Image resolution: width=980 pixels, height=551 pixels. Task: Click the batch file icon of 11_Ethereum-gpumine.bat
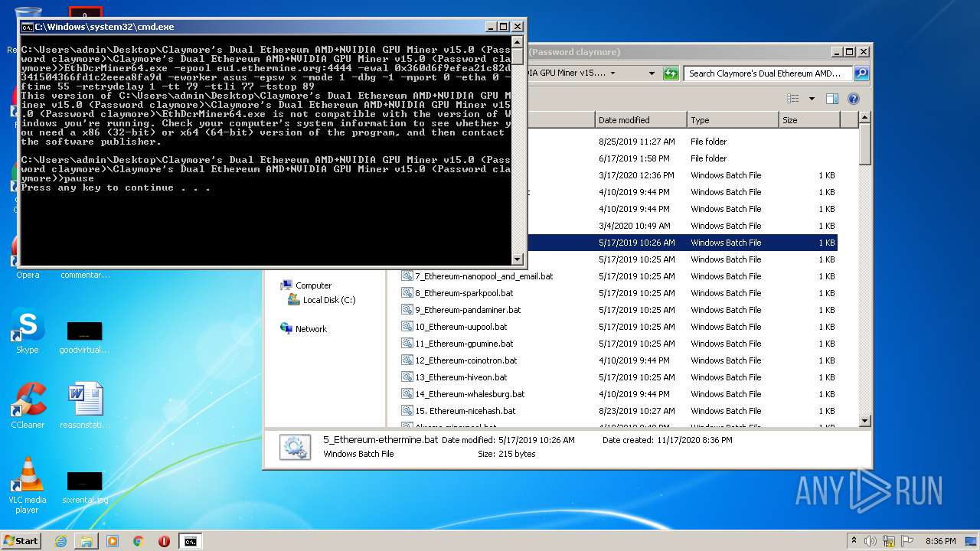click(407, 344)
